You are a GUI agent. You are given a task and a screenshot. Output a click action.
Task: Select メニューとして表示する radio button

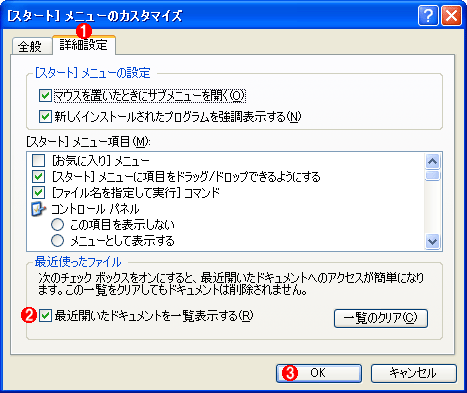click(57, 240)
